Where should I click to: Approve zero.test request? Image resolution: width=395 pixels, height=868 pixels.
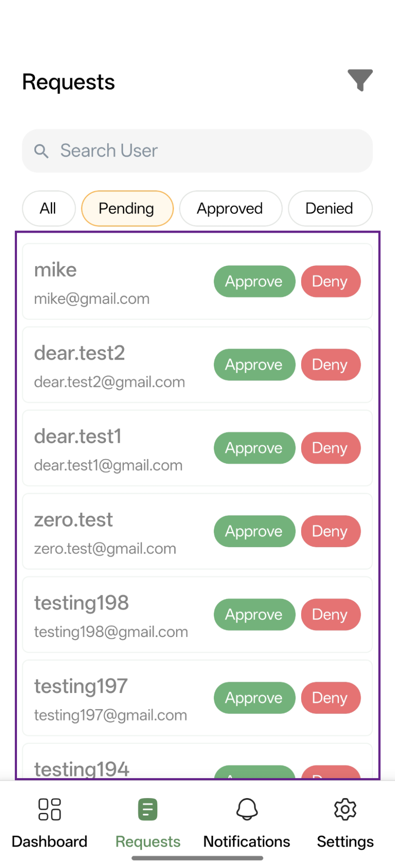click(x=254, y=531)
